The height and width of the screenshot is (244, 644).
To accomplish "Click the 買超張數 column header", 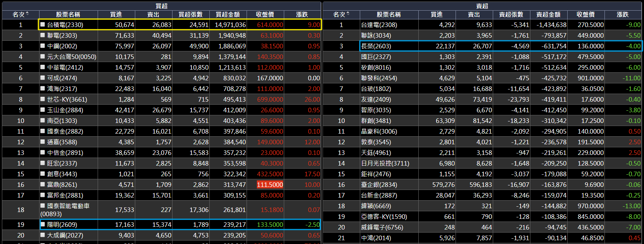I will coord(191,14).
